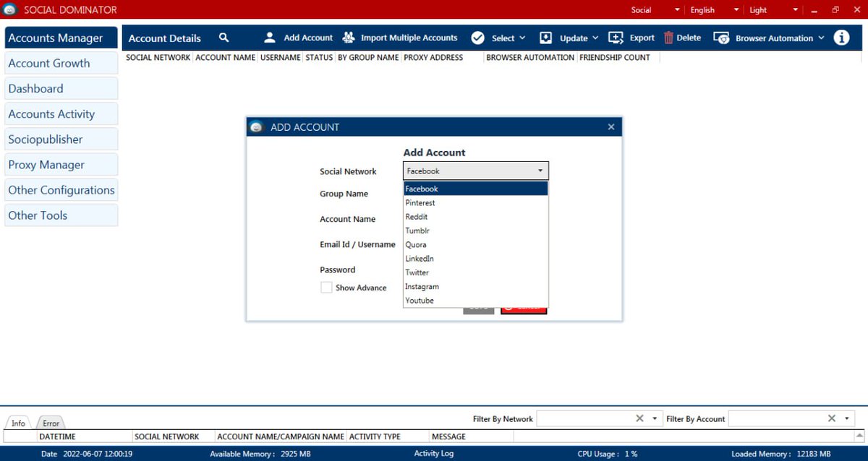Click Account Details toolbar title
868x461 pixels.
click(x=165, y=38)
